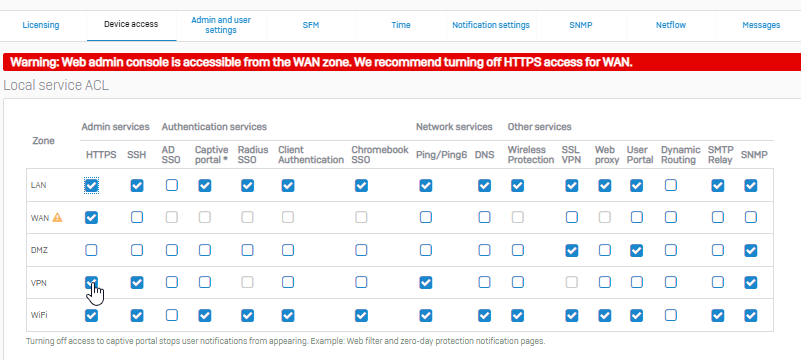
Task: Uncheck Ping/Ping6 for the VPN zone
Action: [426, 282]
